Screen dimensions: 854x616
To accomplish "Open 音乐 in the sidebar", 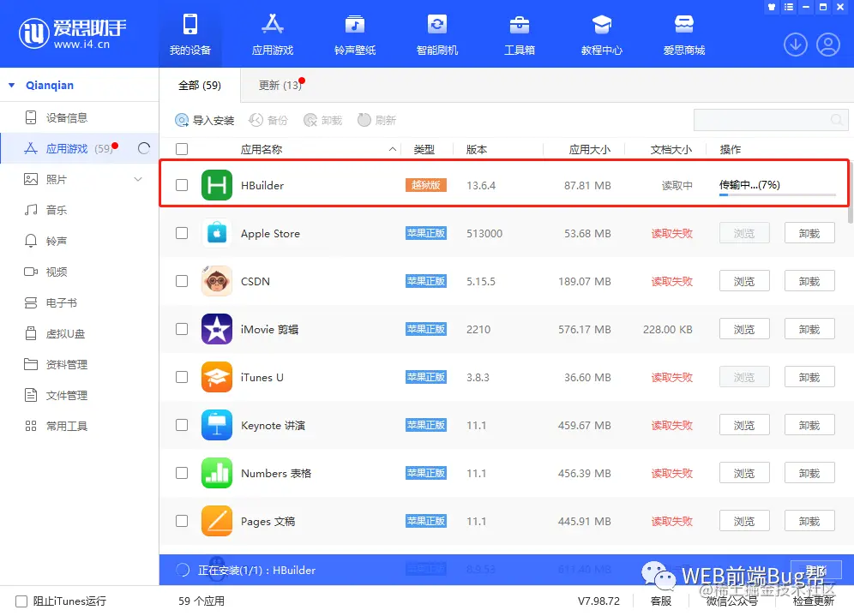I will click(56, 210).
